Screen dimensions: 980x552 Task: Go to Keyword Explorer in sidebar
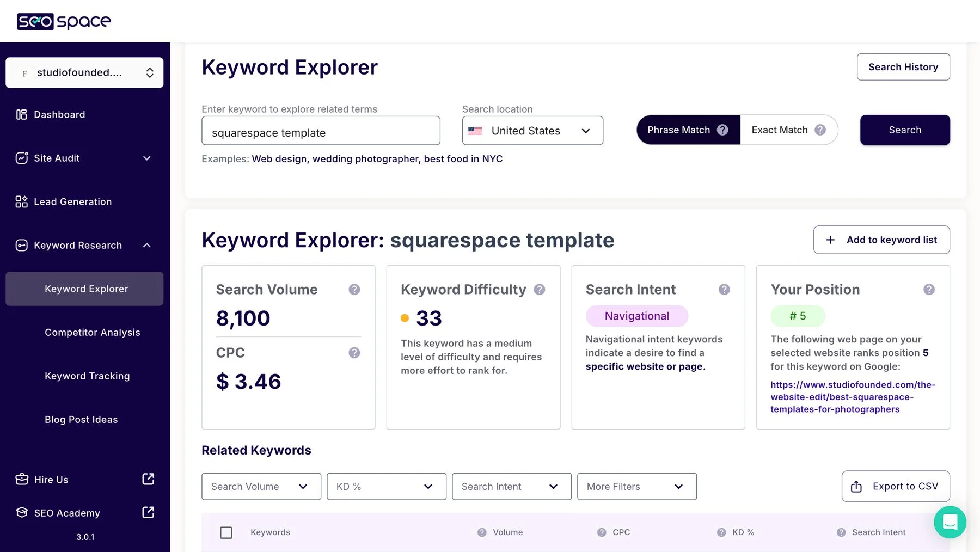point(84,289)
